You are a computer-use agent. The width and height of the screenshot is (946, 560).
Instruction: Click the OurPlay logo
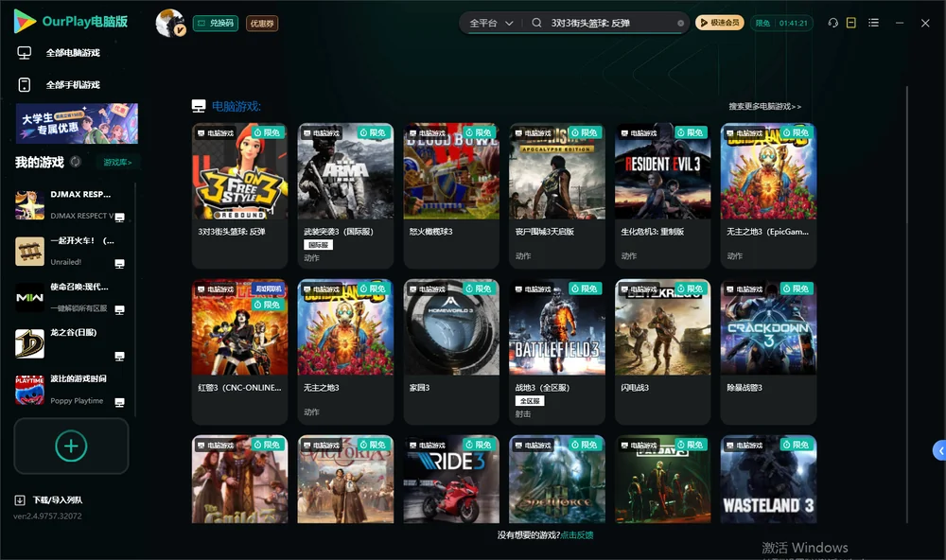click(x=71, y=22)
